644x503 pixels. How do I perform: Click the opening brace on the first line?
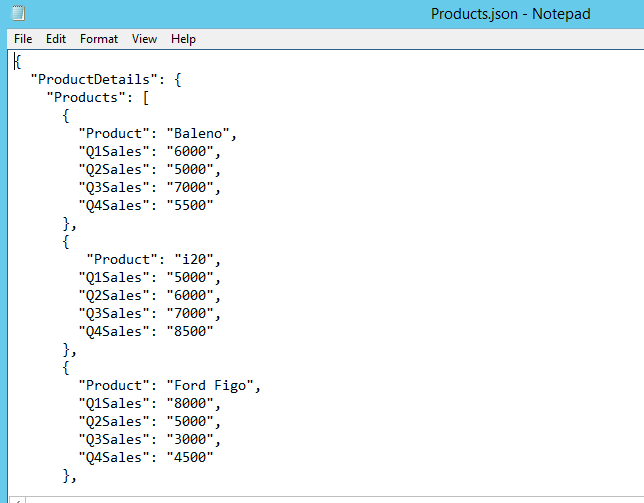tap(18, 62)
